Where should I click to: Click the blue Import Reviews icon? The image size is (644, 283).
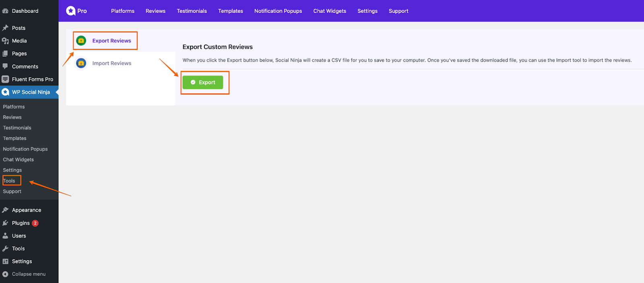[x=81, y=63]
